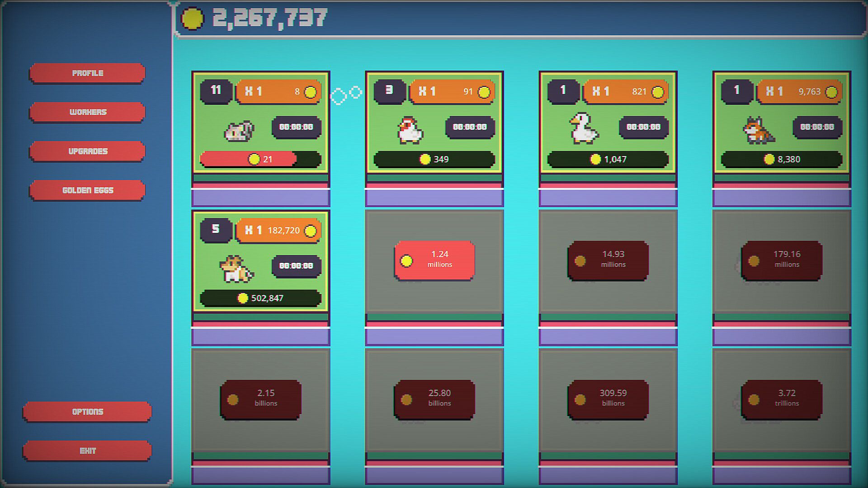This screenshot has height=488, width=868.
Task: Click rabbit progress bar showing 21
Action: (261, 159)
